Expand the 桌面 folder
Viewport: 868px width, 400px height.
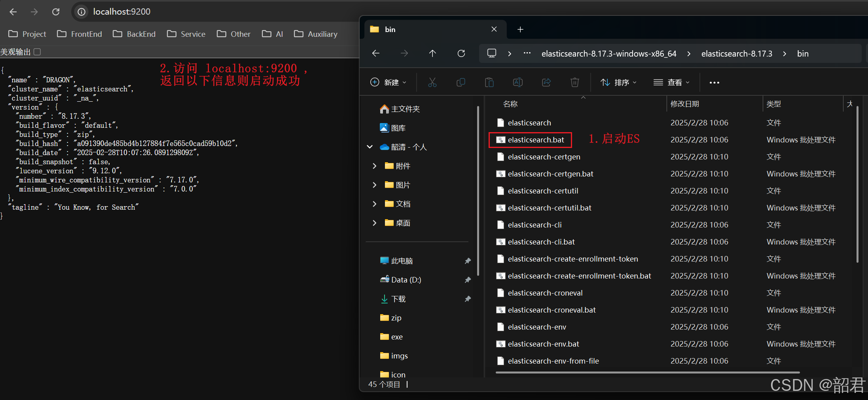click(374, 223)
